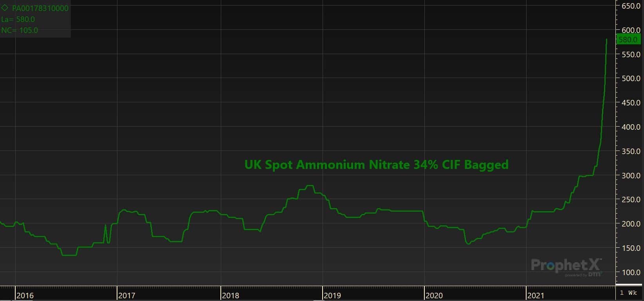Click the 600.0 price axis label

[x=631, y=30]
